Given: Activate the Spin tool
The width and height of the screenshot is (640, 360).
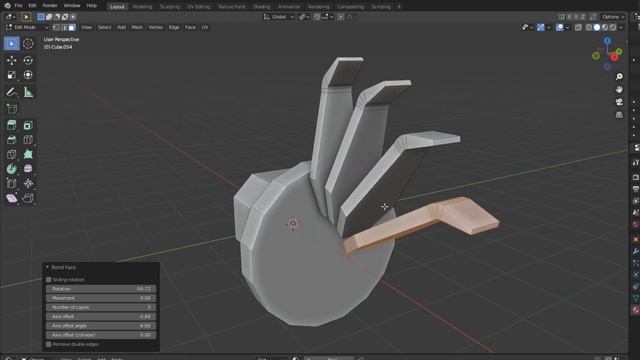Looking at the screenshot, I should [11, 169].
